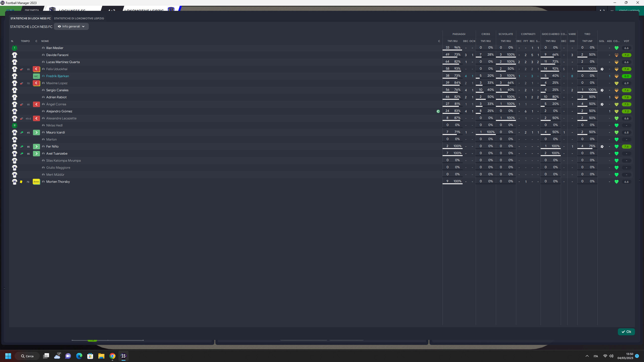Click the green shirt number 12 icon for Hedl
This screenshot has height=362, width=644.
tap(15, 125)
